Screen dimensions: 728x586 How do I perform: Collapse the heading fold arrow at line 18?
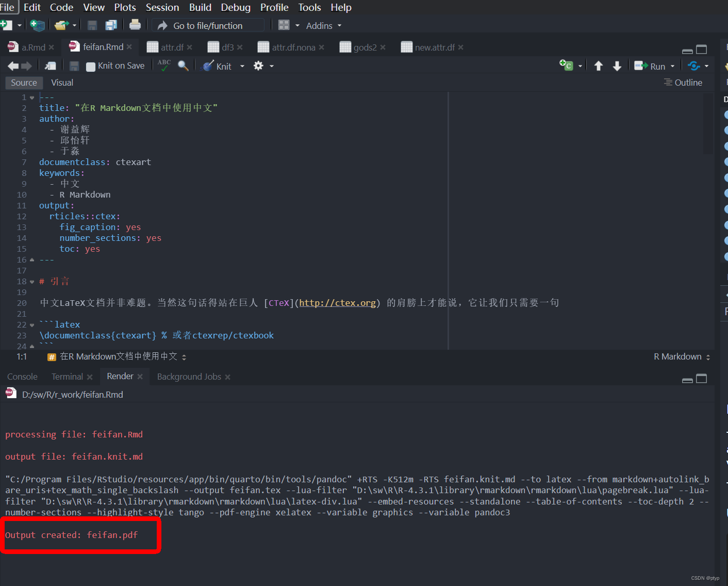click(32, 282)
